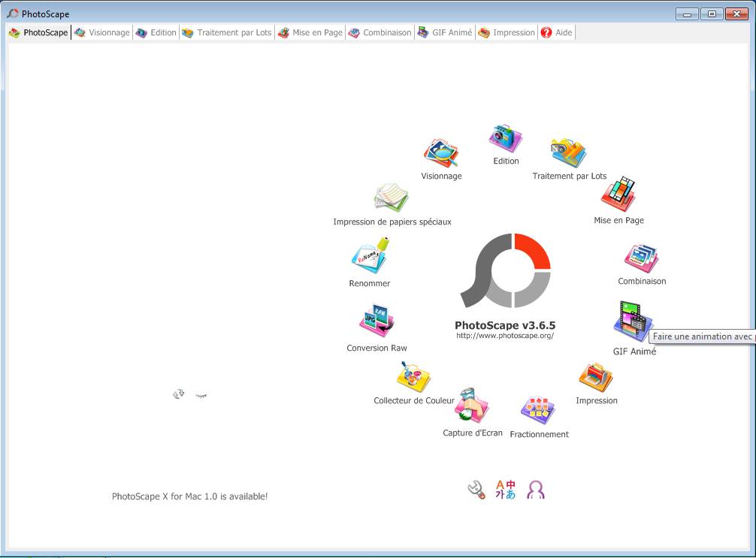This screenshot has width=756, height=558.
Task: Start the Capture d'Ecran icon
Action: (x=472, y=406)
